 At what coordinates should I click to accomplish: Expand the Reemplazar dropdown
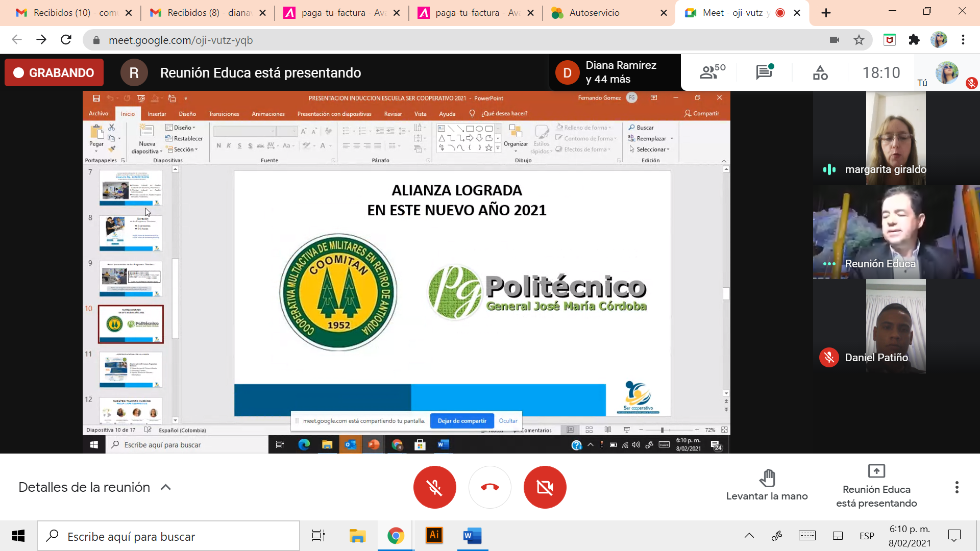(x=672, y=139)
